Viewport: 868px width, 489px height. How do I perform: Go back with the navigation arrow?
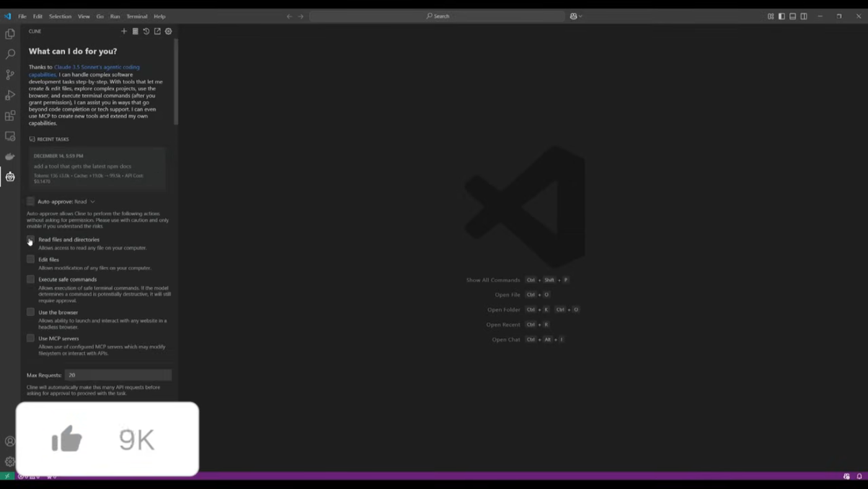click(x=289, y=16)
